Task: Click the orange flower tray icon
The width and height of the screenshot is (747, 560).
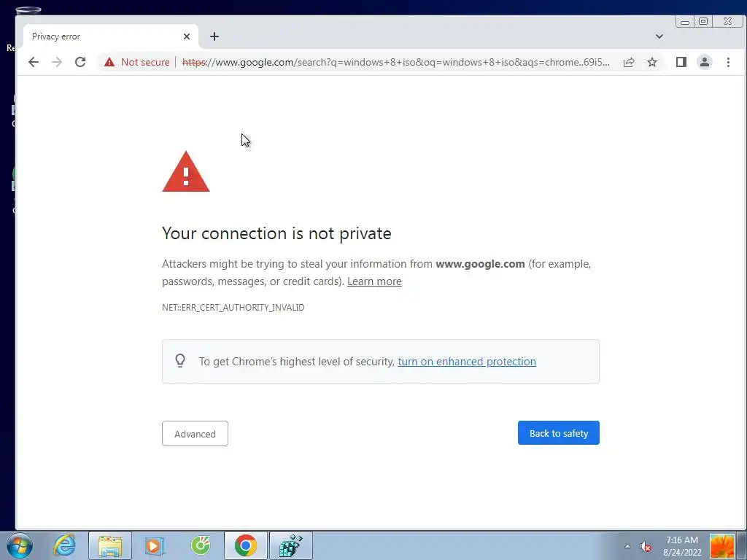Action: 721,546
